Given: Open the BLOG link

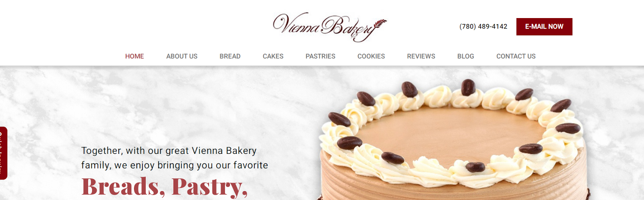Looking at the screenshot, I should coord(466,56).
